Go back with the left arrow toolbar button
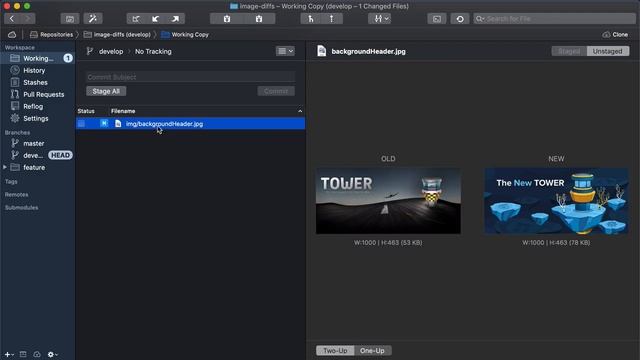Image resolution: width=640 pixels, height=360 pixels. 12,19
